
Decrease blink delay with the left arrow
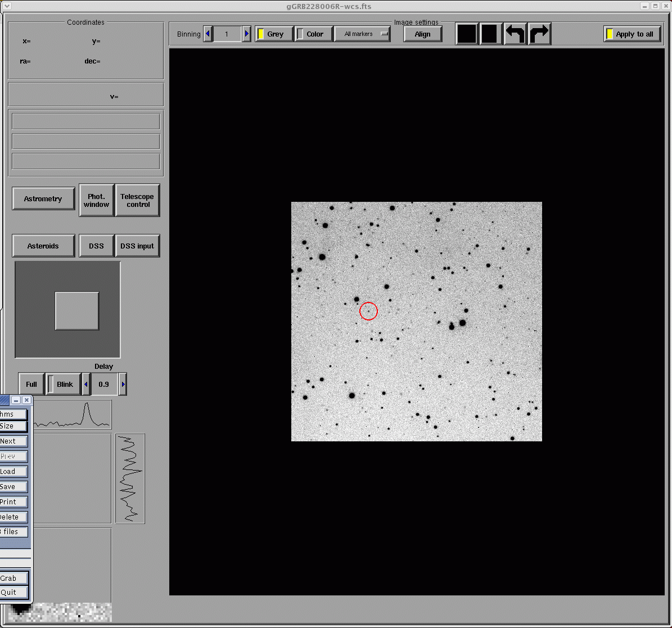(x=85, y=384)
